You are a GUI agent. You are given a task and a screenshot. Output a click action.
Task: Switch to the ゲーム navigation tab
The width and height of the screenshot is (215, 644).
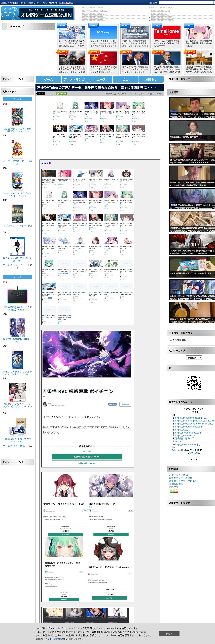tap(48, 79)
